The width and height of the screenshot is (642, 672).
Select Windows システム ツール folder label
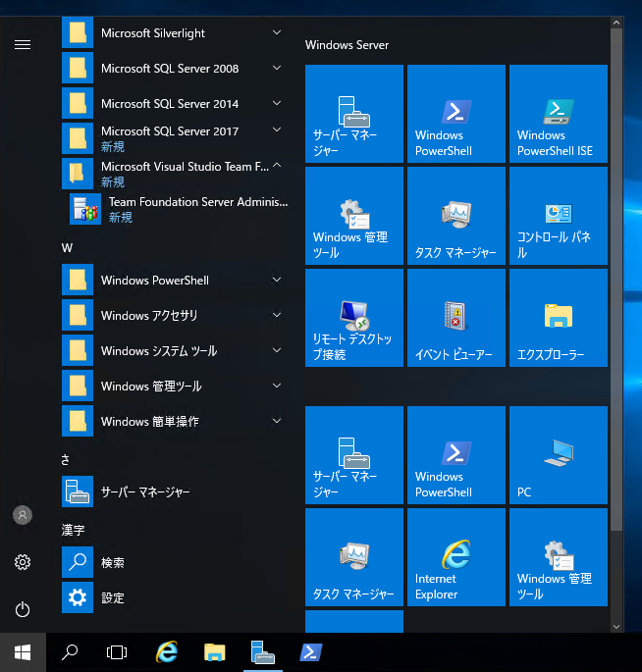click(x=159, y=351)
